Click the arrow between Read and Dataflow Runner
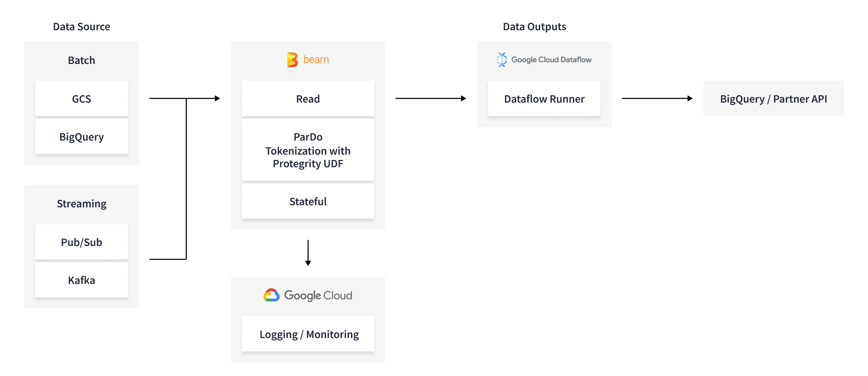 (x=430, y=98)
